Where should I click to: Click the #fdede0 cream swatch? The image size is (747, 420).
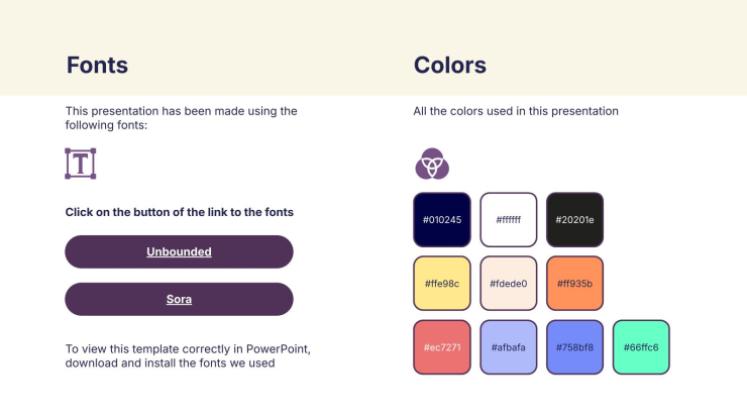coord(508,283)
